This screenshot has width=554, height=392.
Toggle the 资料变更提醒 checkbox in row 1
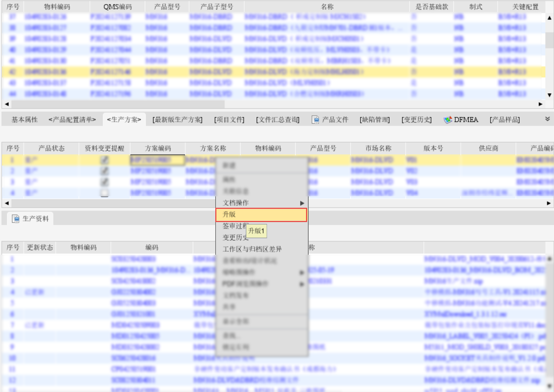(x=105, y=160)
